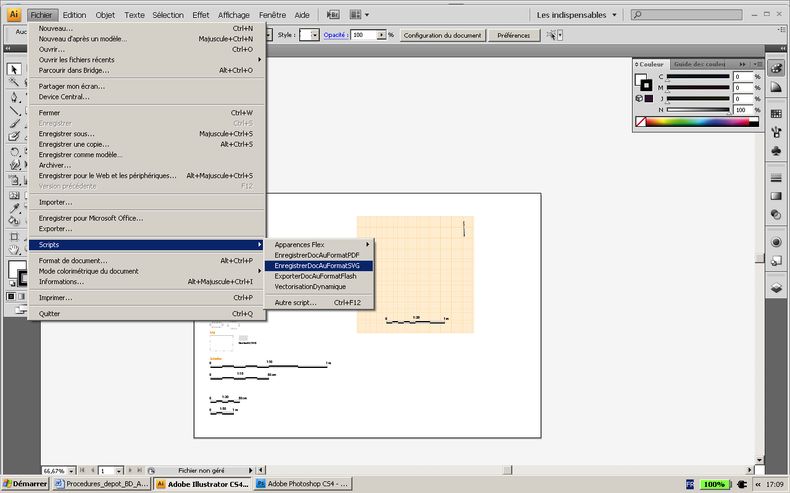
Task: Select the Symbol Sprayer tool
Action: coord(14,180)
